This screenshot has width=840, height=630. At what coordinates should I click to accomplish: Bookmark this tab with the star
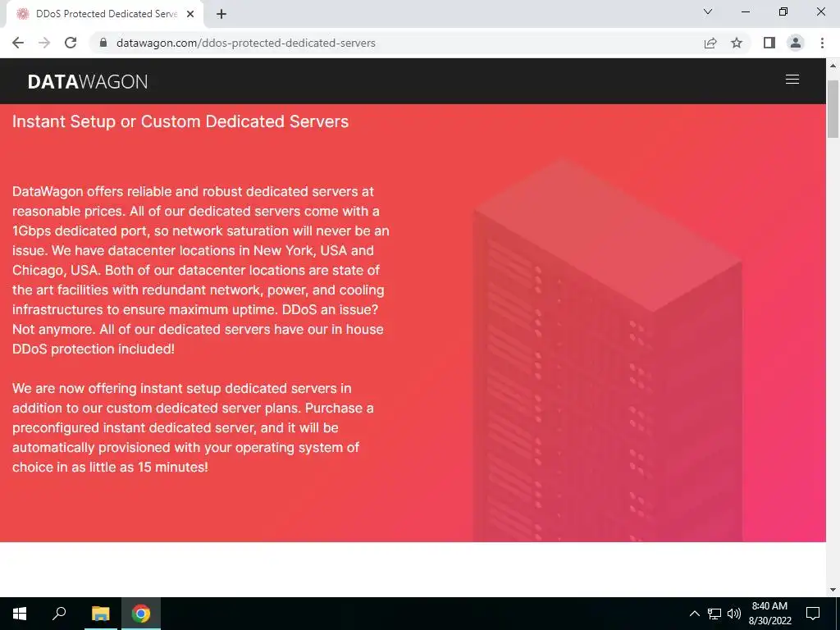point(737,43)
